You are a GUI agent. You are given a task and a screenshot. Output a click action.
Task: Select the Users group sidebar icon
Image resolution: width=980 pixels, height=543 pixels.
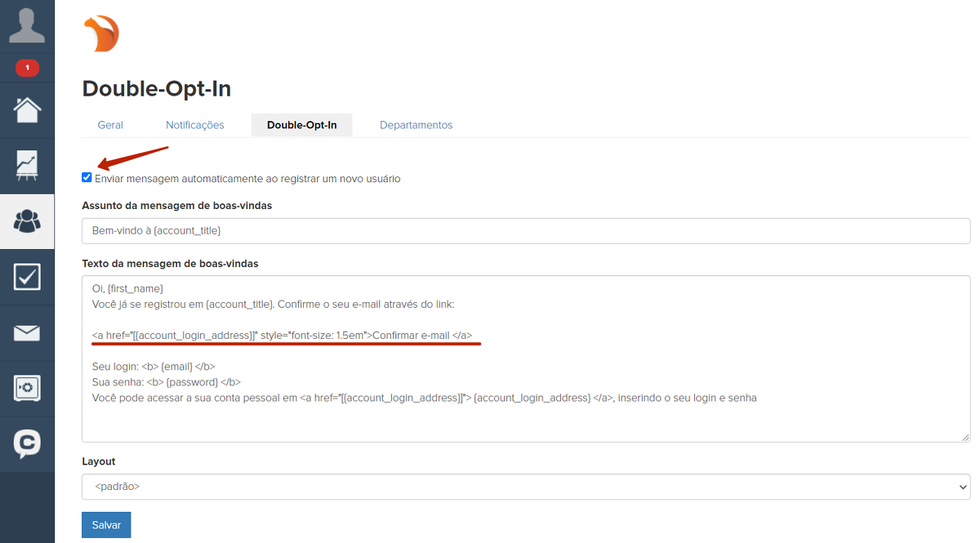[x=27, y=221]
